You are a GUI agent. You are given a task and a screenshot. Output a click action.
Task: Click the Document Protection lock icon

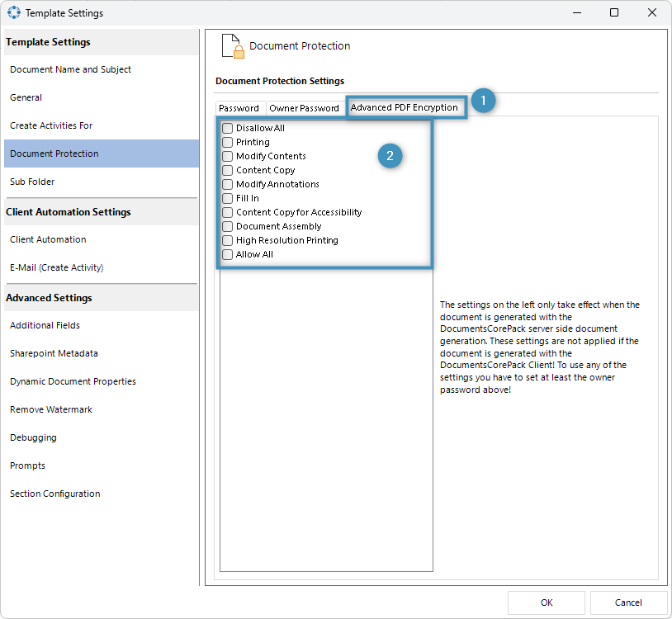233,46
